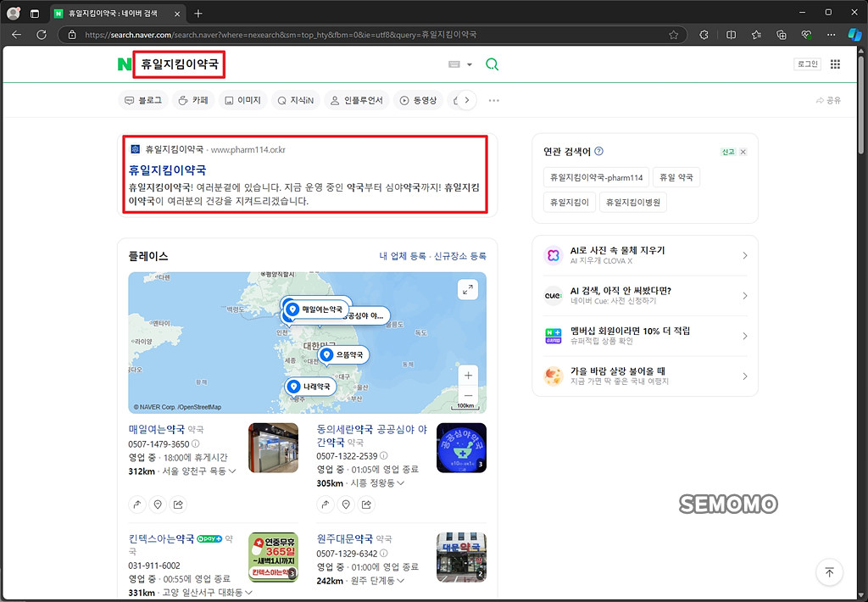The width and height of the screenshot is (868, 602).
Task: Click location pin icon under 매일여는약국
Action: 158,504
